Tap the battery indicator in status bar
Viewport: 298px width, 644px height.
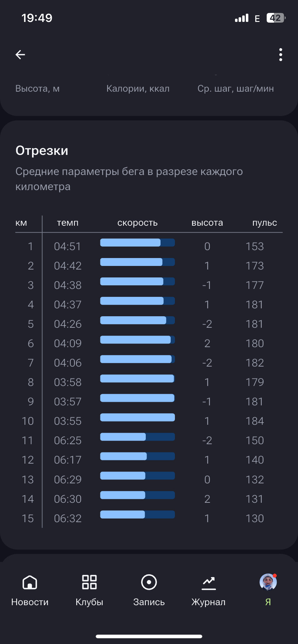[x=276, y=18]
